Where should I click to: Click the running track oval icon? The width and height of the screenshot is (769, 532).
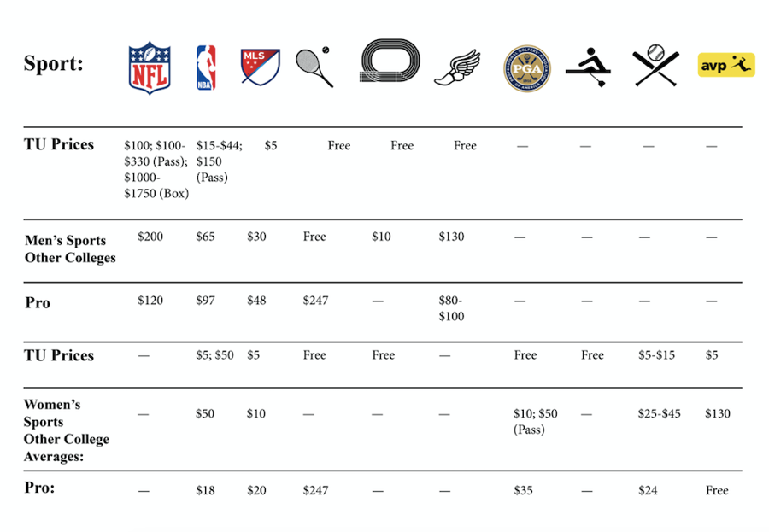(x=390, y=63)
